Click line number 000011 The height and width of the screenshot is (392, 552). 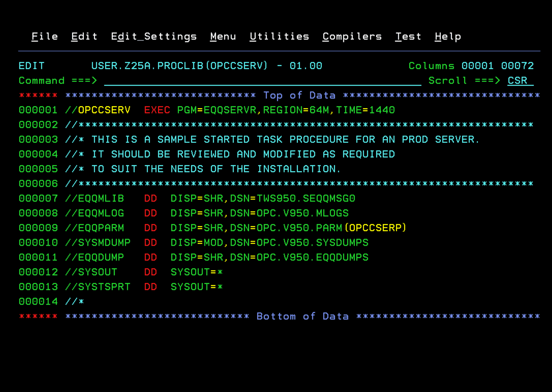click(38, 257)
